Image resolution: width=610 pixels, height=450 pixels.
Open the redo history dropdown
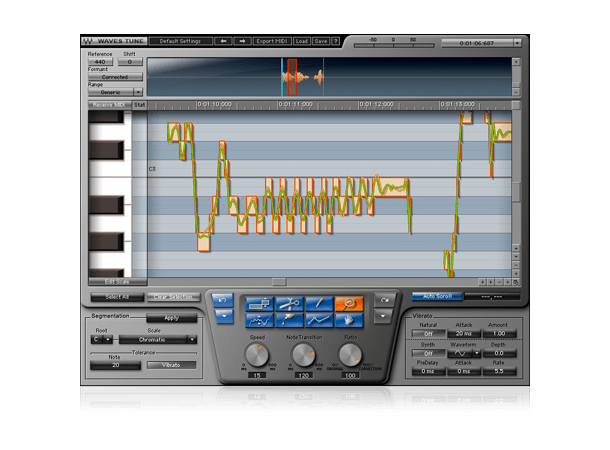[x=384, y=316]
